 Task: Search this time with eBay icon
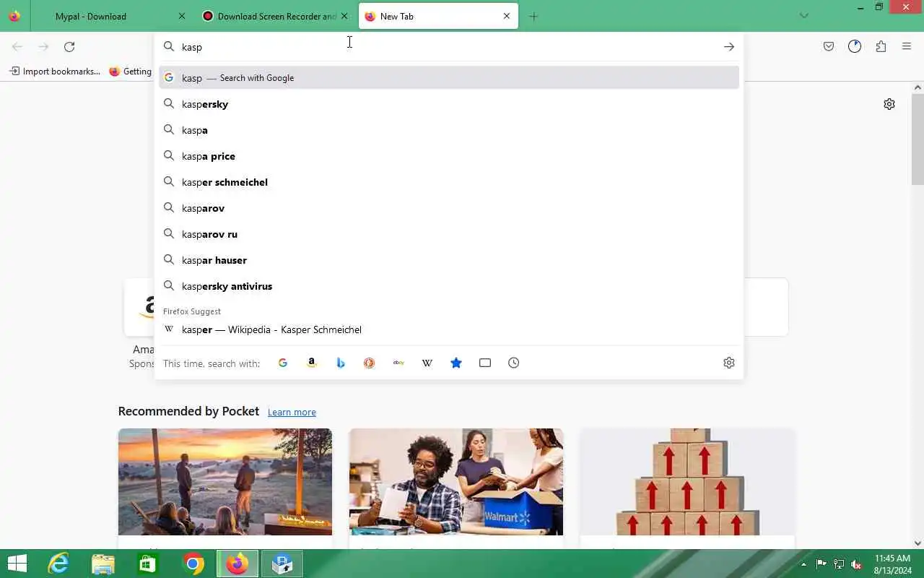point(398,363)
